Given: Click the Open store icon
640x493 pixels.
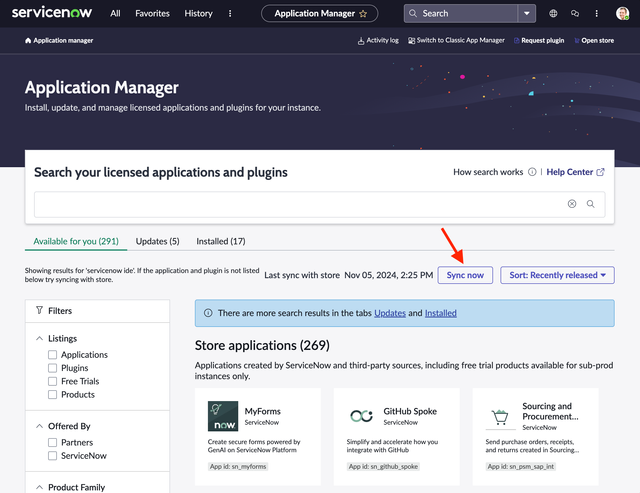Looking at the screenshot, I should (x=577, y=40).
